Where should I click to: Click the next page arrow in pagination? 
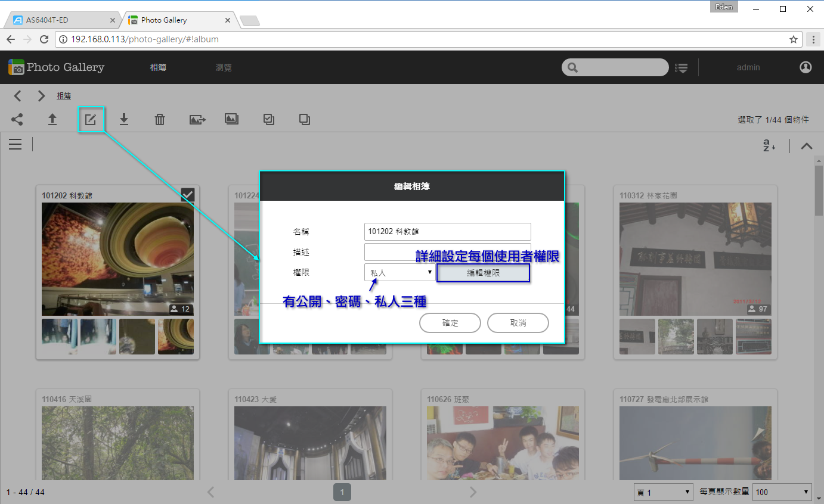tap(473, 492)
